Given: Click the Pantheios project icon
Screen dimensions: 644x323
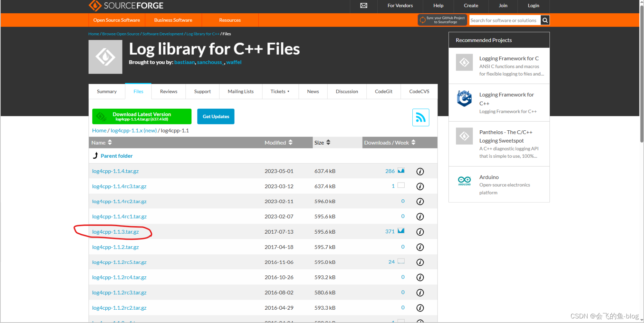Looking at the screenshot, I should point(464,136).
